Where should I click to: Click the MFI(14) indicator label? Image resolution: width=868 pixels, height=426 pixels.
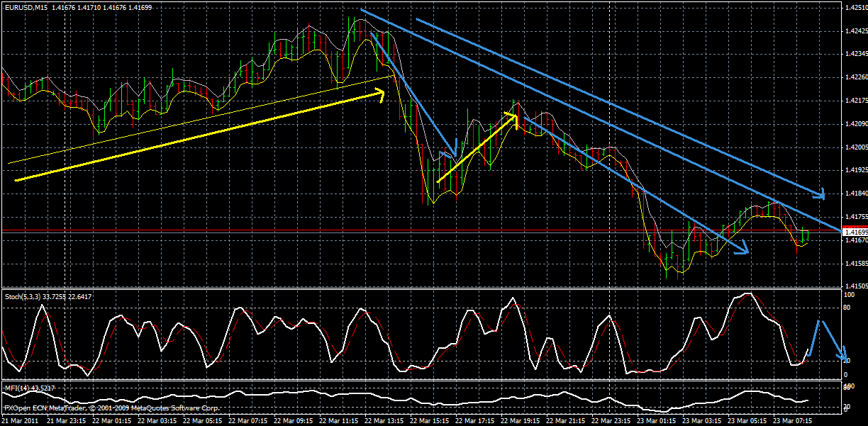pos(16,388)
